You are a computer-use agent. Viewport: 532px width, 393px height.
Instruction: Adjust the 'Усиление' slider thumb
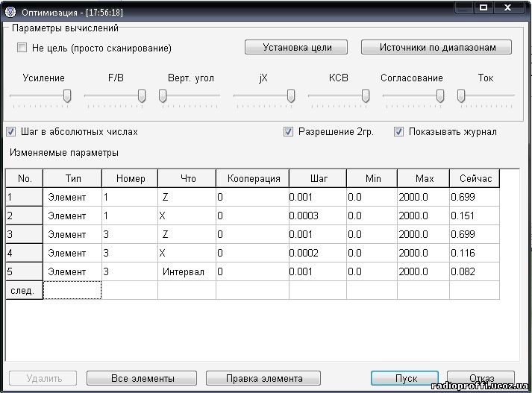pos(67,96)
